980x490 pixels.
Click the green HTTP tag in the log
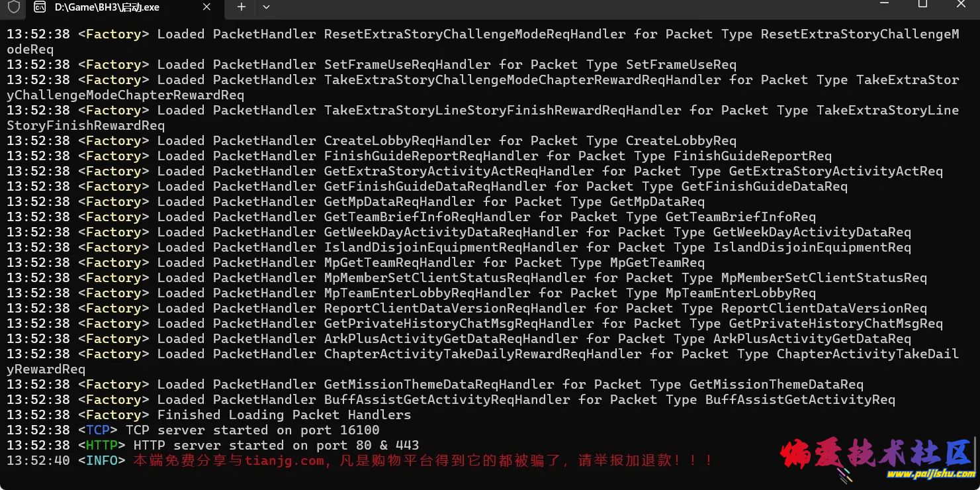102,446
